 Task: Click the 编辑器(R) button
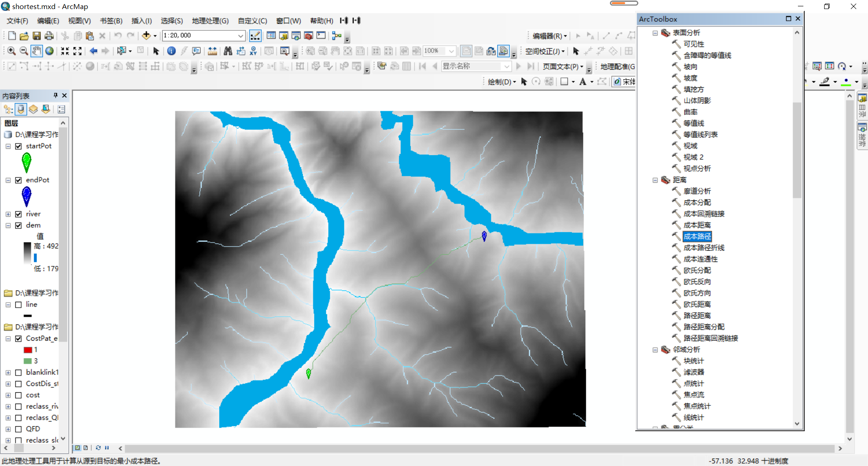click(x=547, y=35)
